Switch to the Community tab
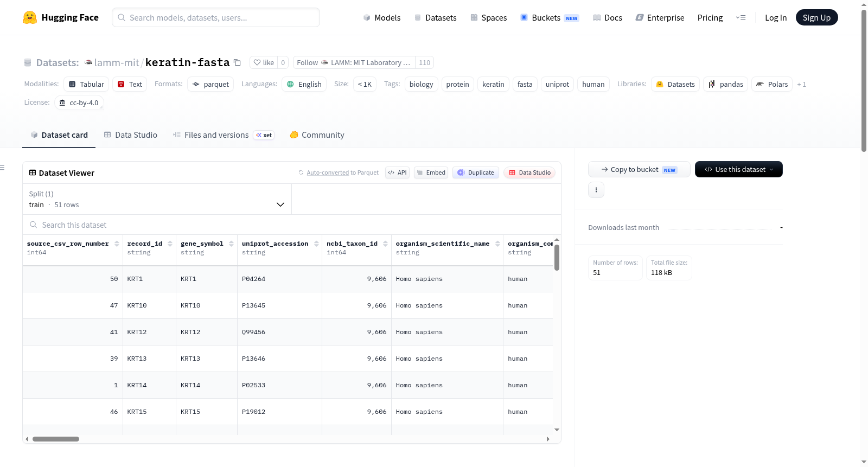This screenshot has height=467, width=868. [317, 135]
